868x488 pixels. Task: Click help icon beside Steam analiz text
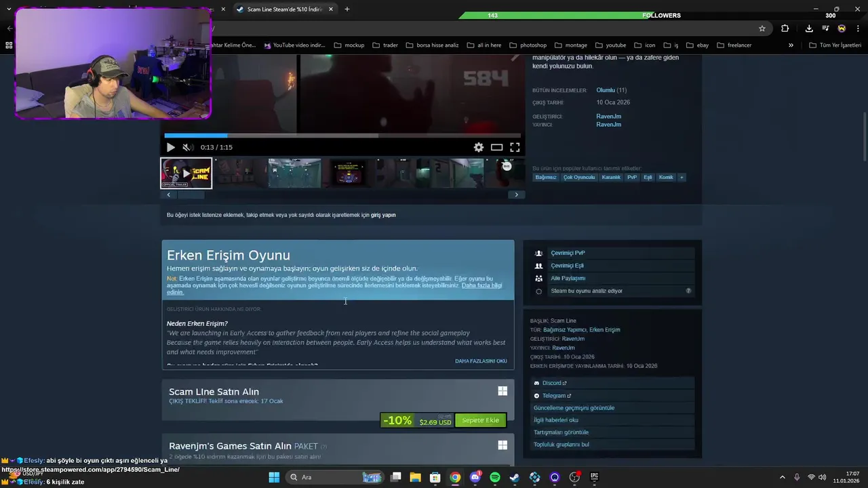pos(688,291)
